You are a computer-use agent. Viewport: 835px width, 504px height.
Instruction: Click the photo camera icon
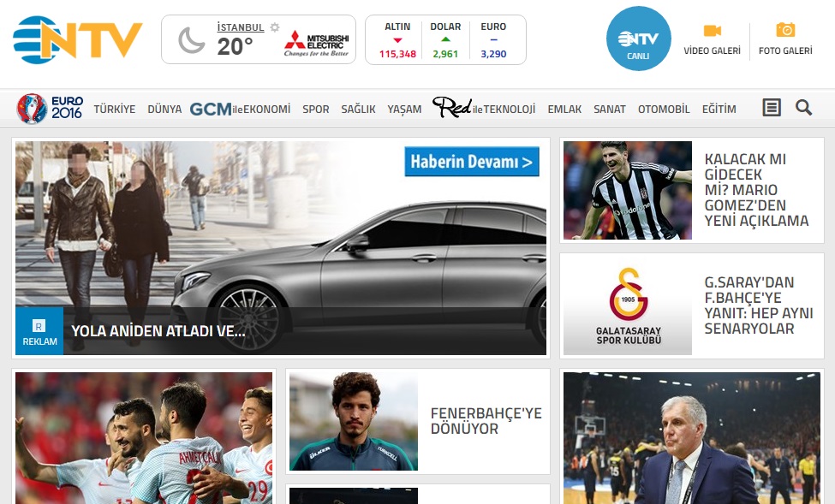coord(785,30)
